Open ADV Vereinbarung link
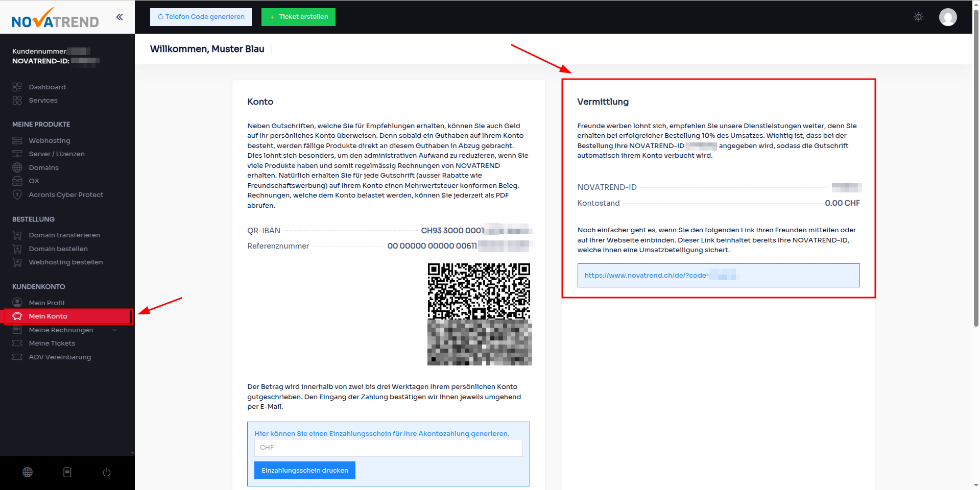Screen dimensions: 980x490 [x=60, y=357]
